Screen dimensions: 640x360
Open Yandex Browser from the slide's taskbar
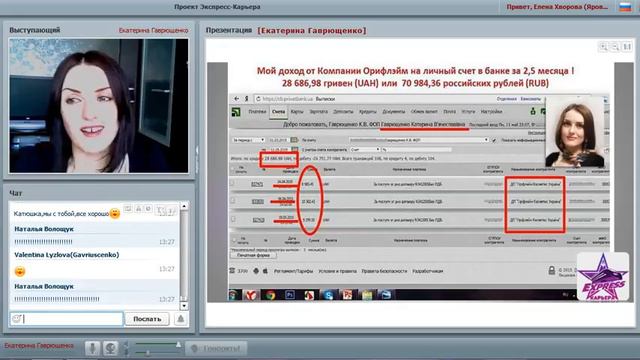251,295
